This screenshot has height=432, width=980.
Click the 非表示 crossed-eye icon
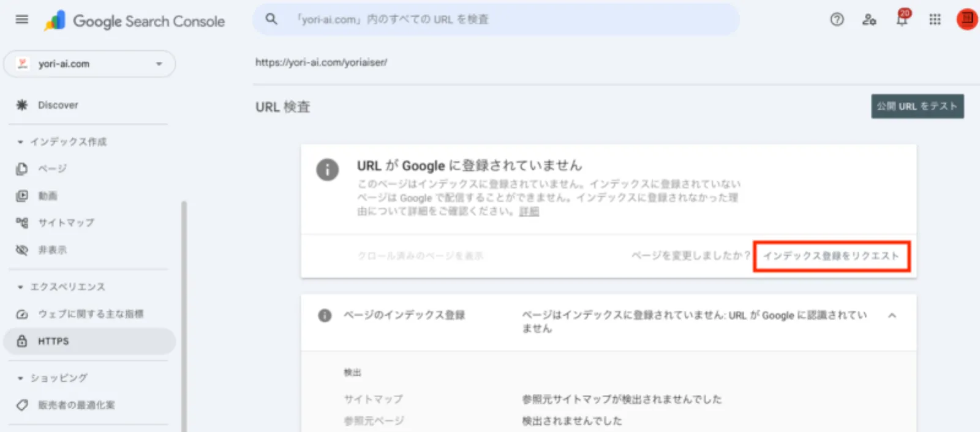coord(22,250)
